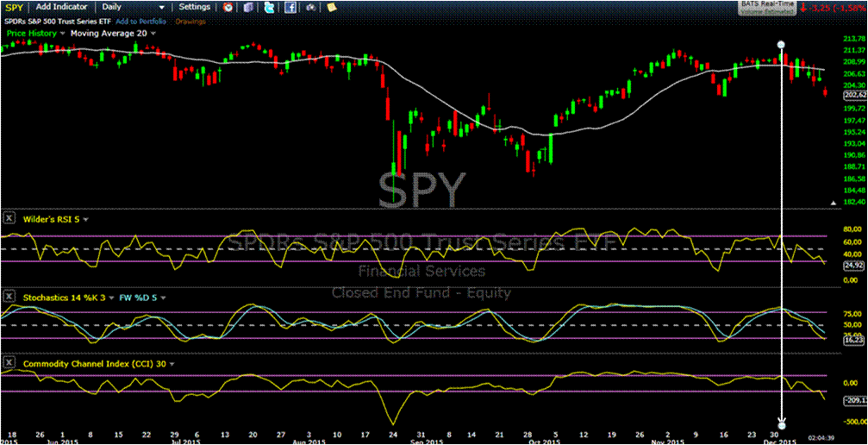Expand the Moving Average 20 options
The image size is (868, 445).
click(x=153, y=34)
